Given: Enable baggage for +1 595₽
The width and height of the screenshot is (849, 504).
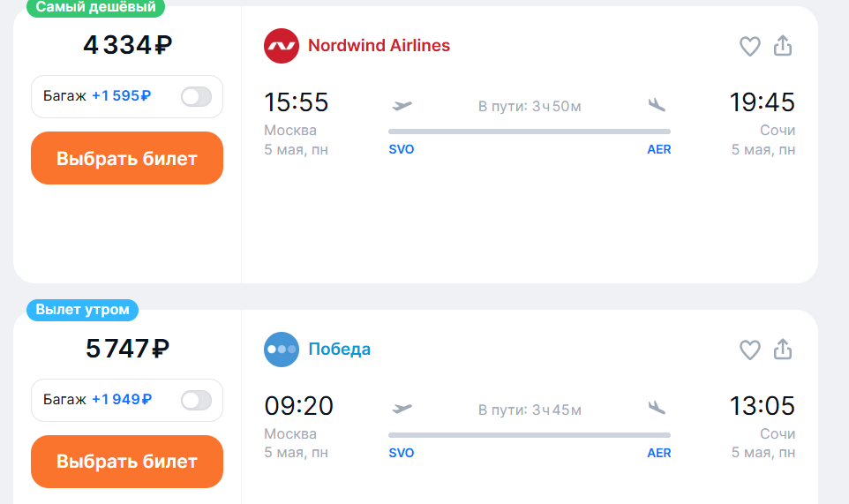Looking at the screenshot, I should pyautogui.click(x=196, y=97).
